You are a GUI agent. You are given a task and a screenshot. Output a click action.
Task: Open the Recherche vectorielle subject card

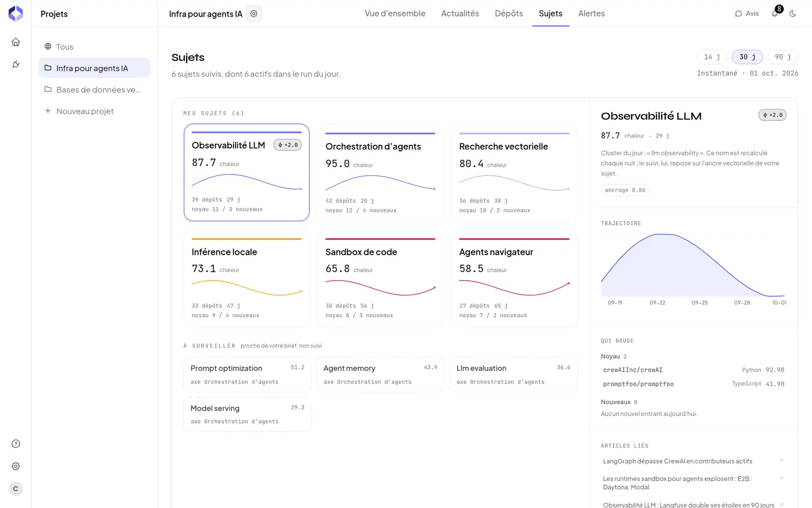point(514,173)
